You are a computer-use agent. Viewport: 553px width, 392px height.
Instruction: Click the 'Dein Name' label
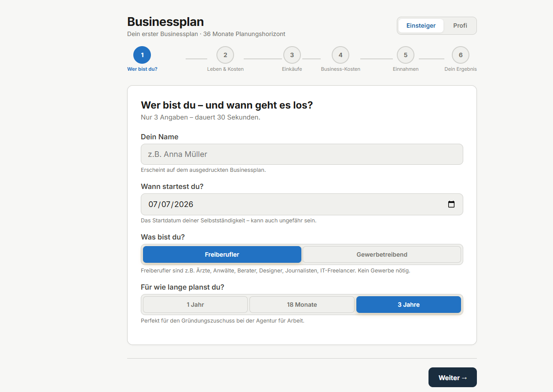[x=160, y=137]
